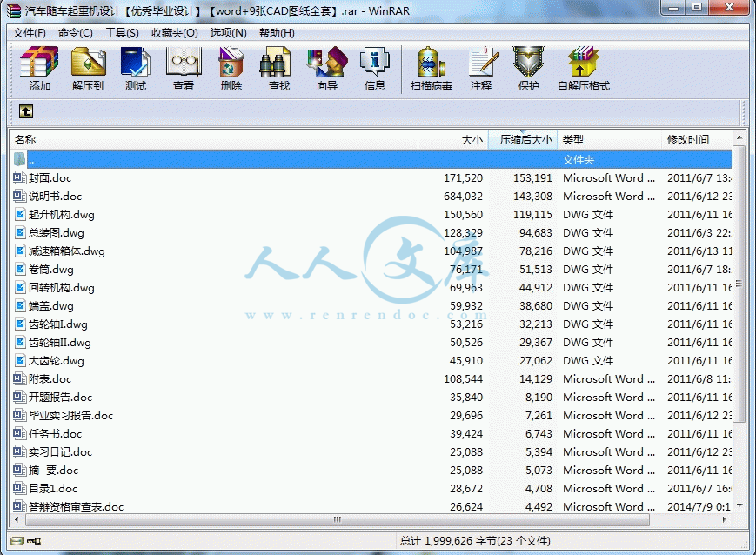This screenshot has width=756, height=555.
Task: Show archive 信息 (Info)
Action: [x=375, y=69]
